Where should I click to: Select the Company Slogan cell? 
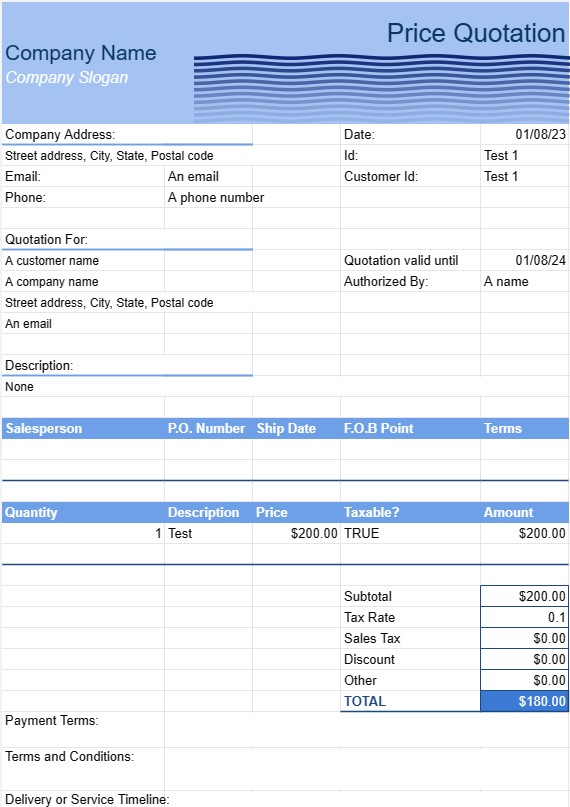click(x=67, y=78)
